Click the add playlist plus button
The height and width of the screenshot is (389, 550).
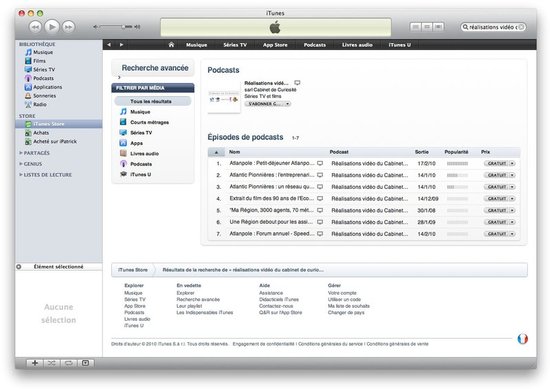35,363
